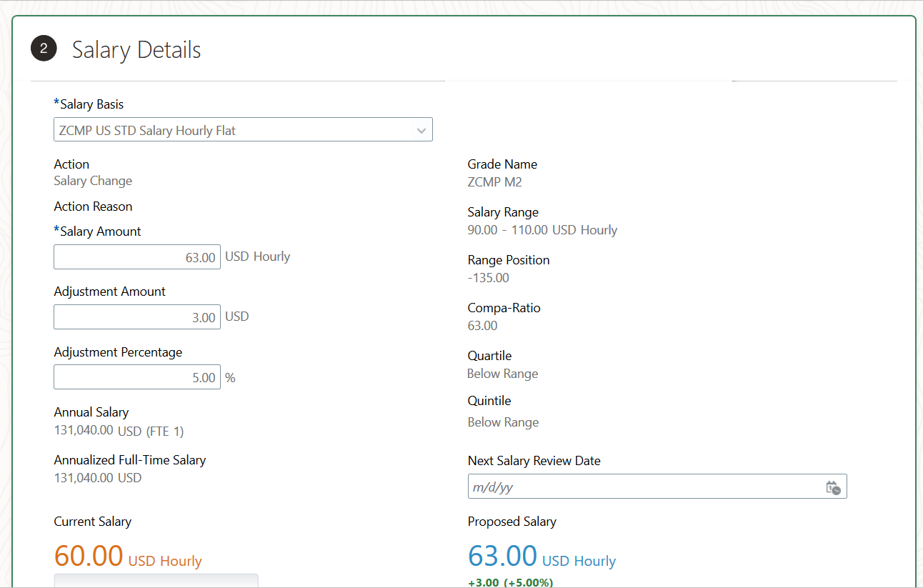Select the Adjustment Percentage input field

[137, 377]
